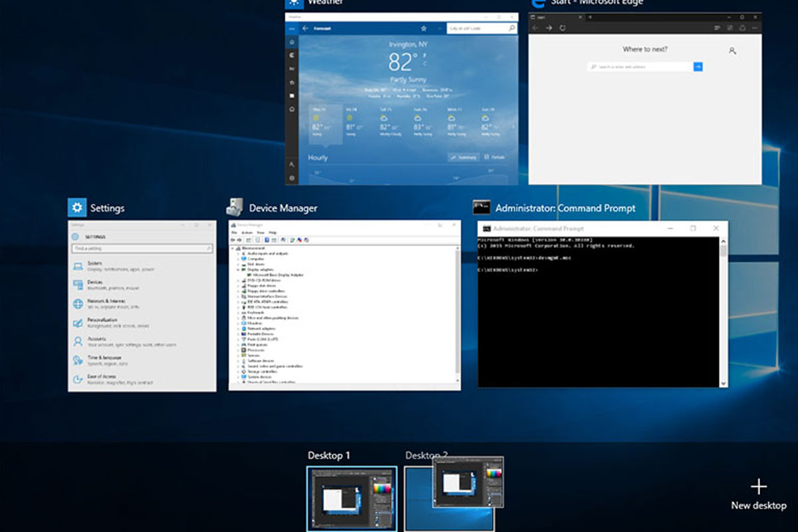Refresh the page in Microsoft Edge
Image resolution: width=798 pixels, height=532 pixels.
(562, 28)
